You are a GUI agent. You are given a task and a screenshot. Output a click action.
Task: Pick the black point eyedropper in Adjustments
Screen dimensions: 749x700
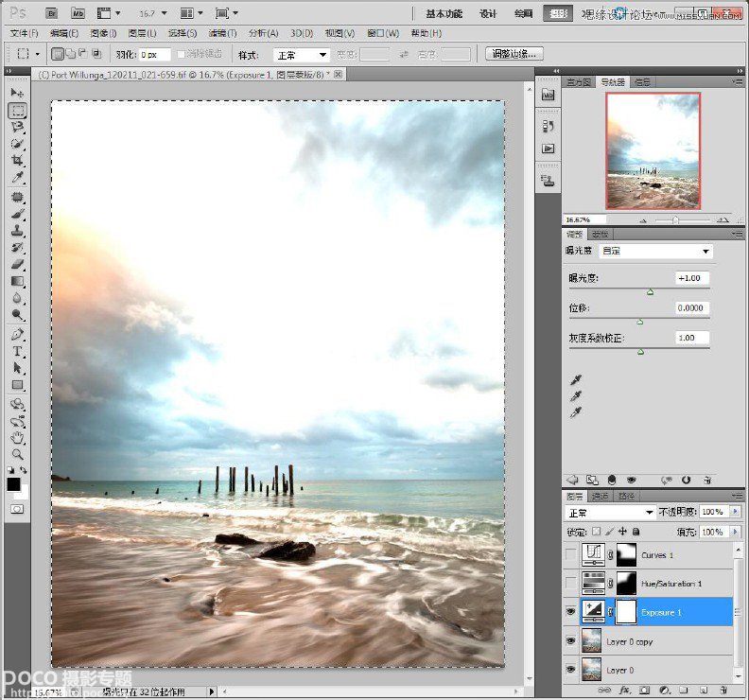[576, 380]
